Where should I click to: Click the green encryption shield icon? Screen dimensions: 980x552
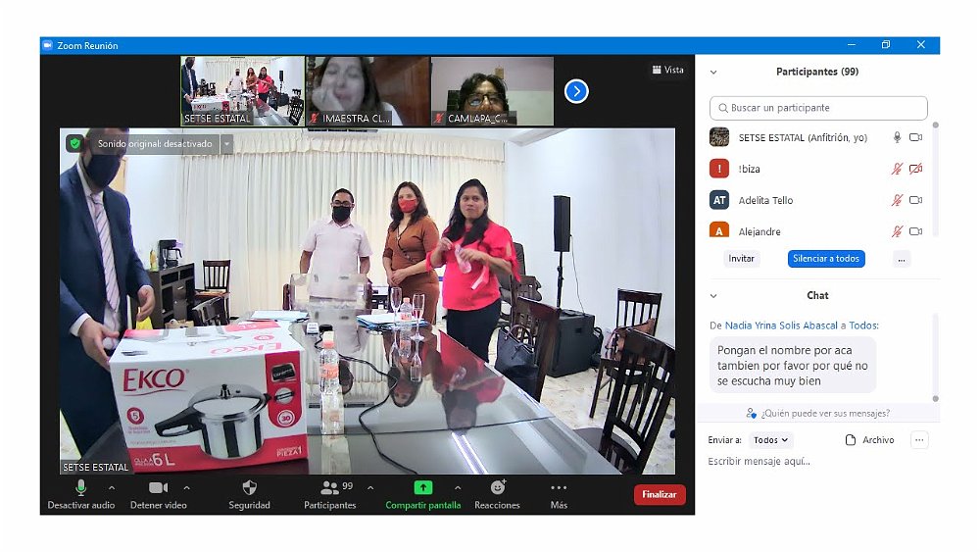pyautogui.click(x=74, y=143)
